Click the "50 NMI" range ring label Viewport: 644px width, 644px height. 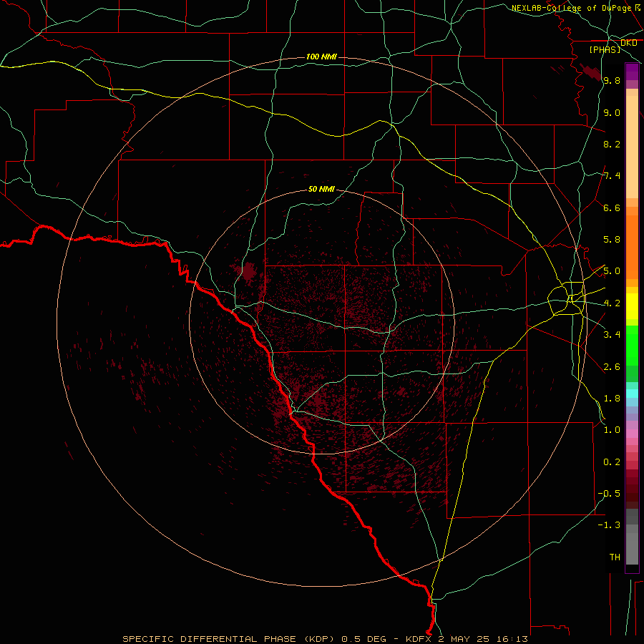(321, 189)
